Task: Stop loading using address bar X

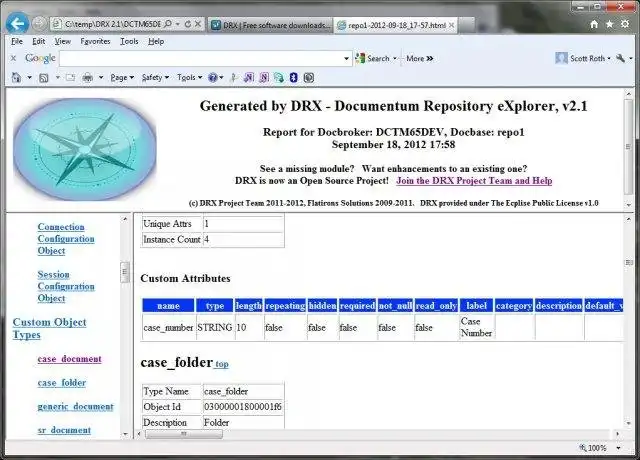Action: [198, 24]
